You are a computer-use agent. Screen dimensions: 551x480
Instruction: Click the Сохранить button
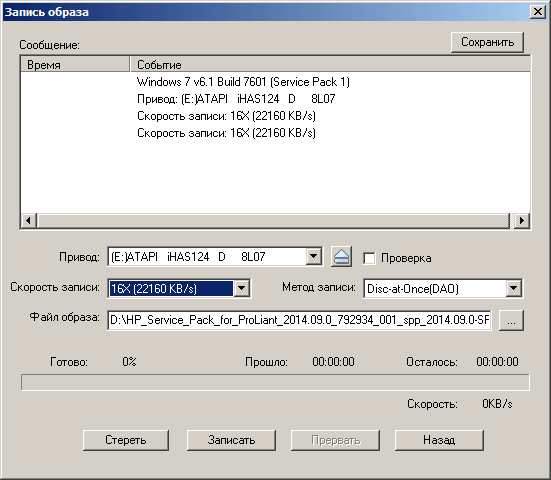pyautogui.click(x=487, y=42)
